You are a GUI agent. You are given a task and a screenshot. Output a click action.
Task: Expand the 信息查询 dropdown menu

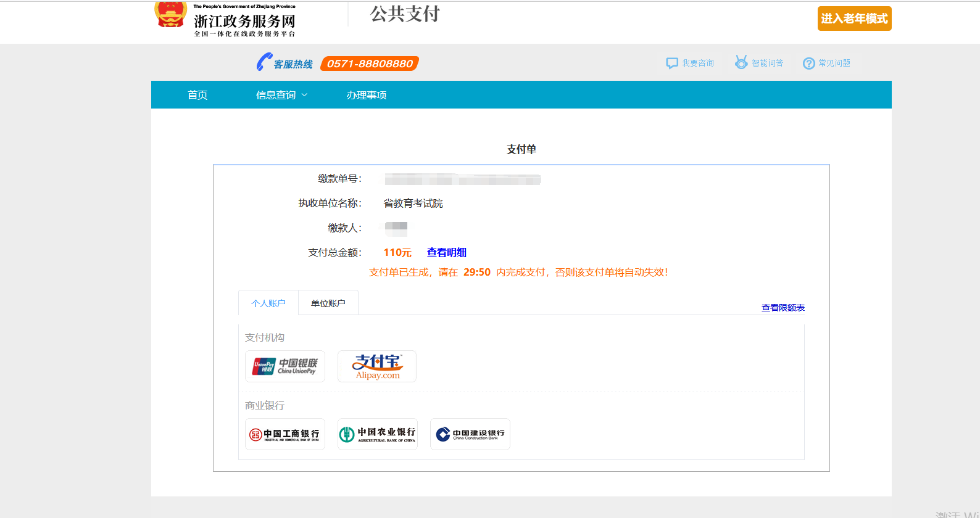tap(276, 95)
